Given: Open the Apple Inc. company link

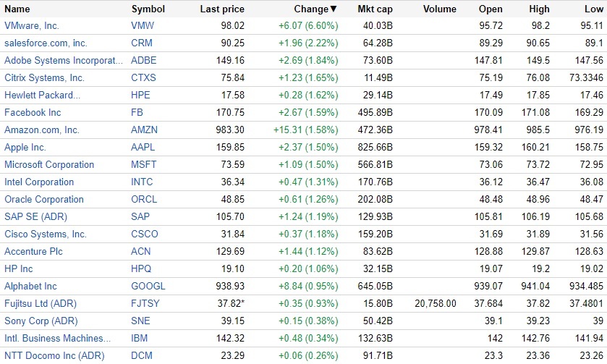Looking at the screenshot, I should tap(25, 147).
